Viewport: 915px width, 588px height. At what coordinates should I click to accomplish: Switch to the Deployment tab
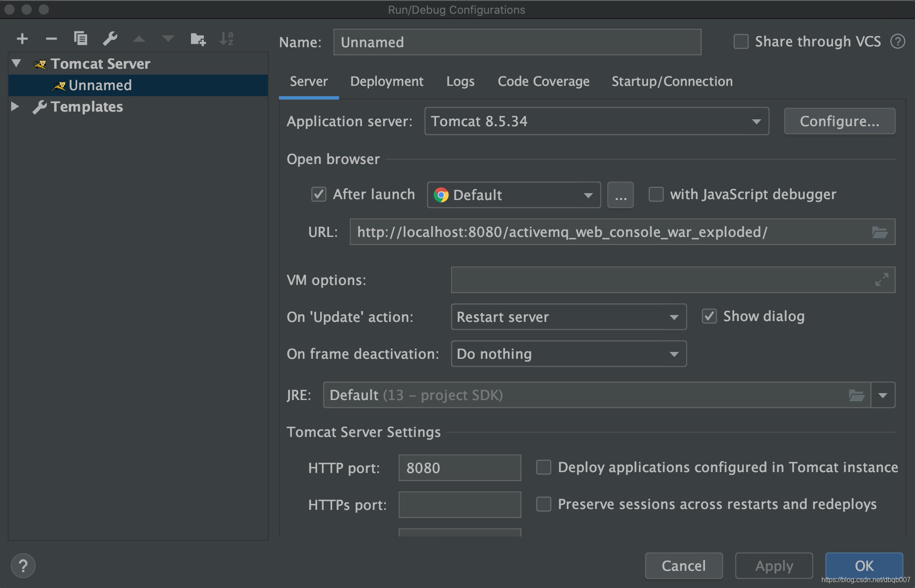click(x=387, y=82)
